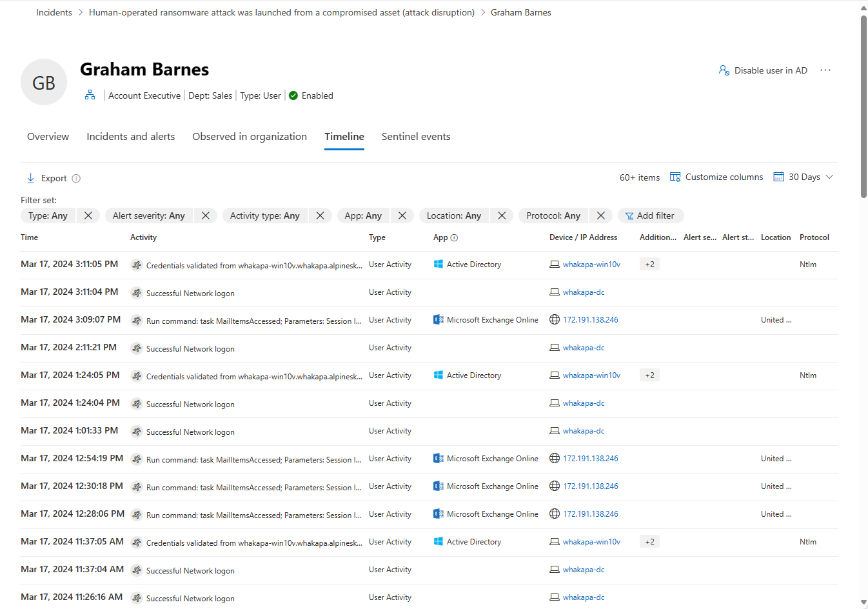The image size is (868, 609).
Task: Open the Location: Any filter dropdown
Action: (x=453, y=215)
